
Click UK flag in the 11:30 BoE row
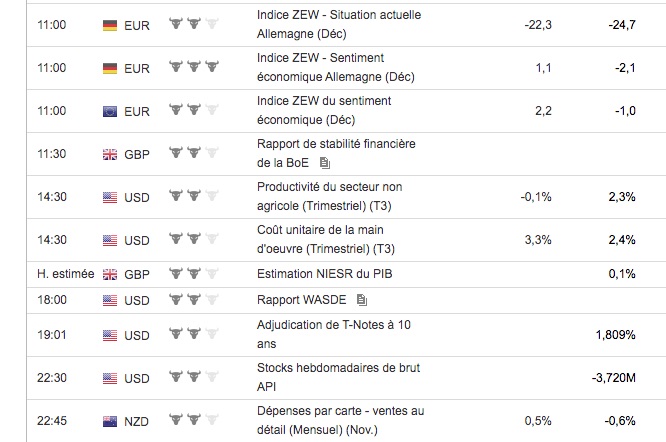pos(111,154)
